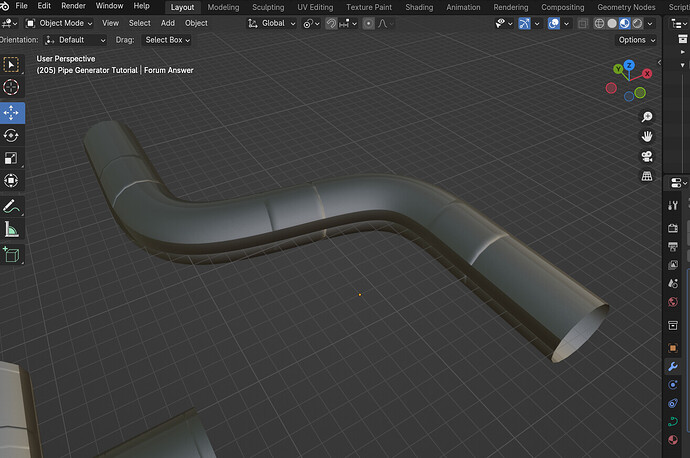Open the Tool properties tab
This screenshot has width=690, height=458.
673,205
